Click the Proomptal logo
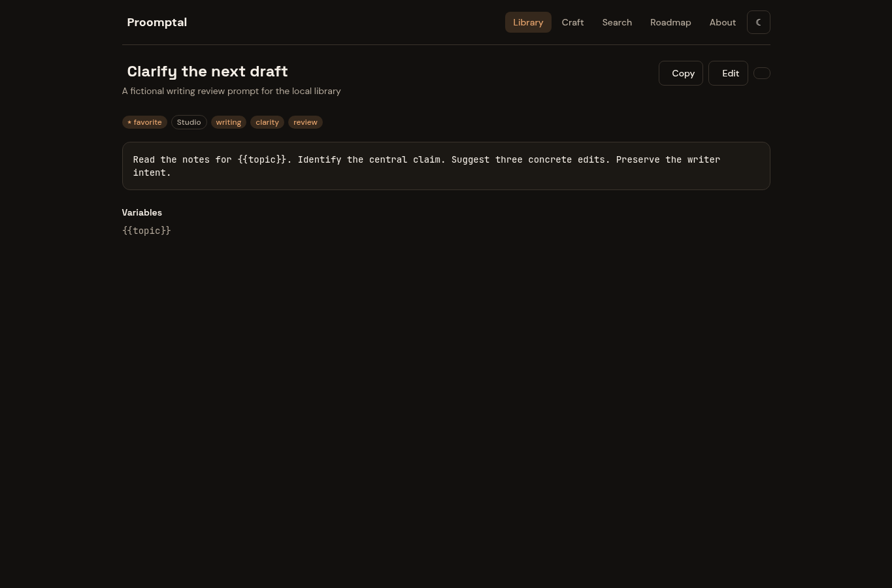 (157, 22)
